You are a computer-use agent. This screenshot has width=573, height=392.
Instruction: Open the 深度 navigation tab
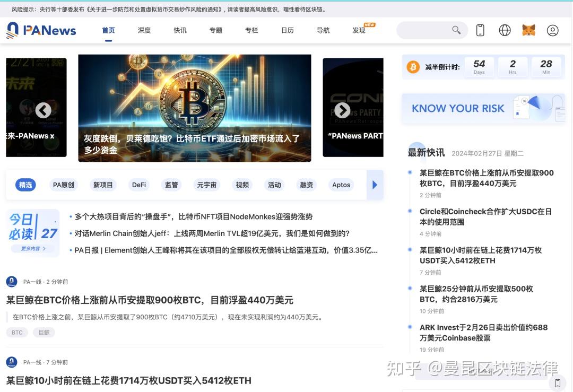tap(144, 30)
